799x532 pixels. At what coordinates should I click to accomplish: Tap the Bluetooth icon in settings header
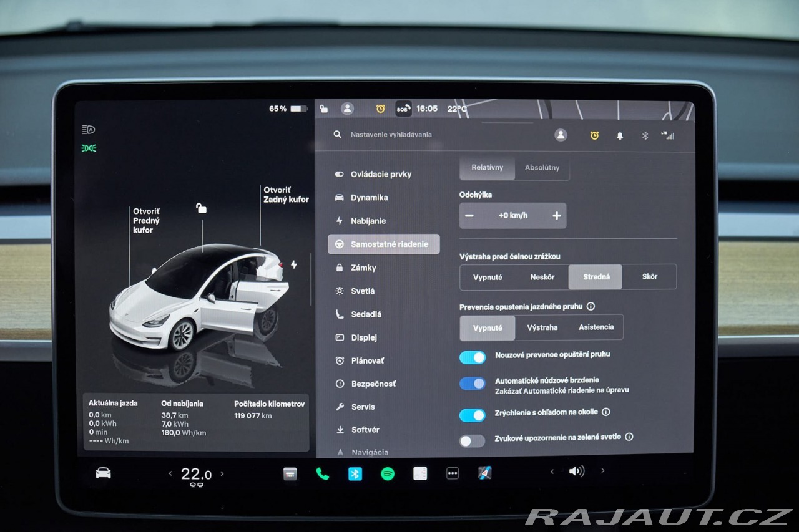point(645,135)
